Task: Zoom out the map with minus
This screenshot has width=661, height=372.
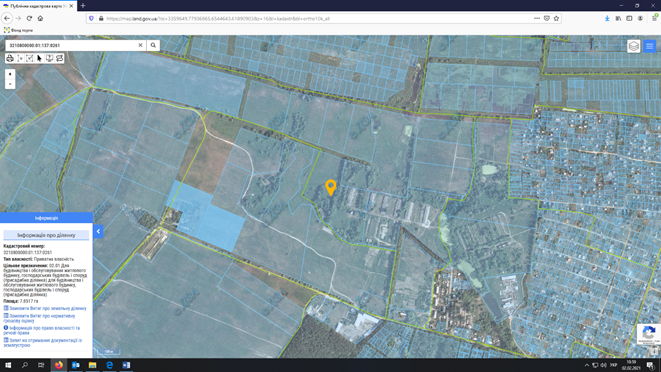Action: pyautogui.click(x=10, y=84)
